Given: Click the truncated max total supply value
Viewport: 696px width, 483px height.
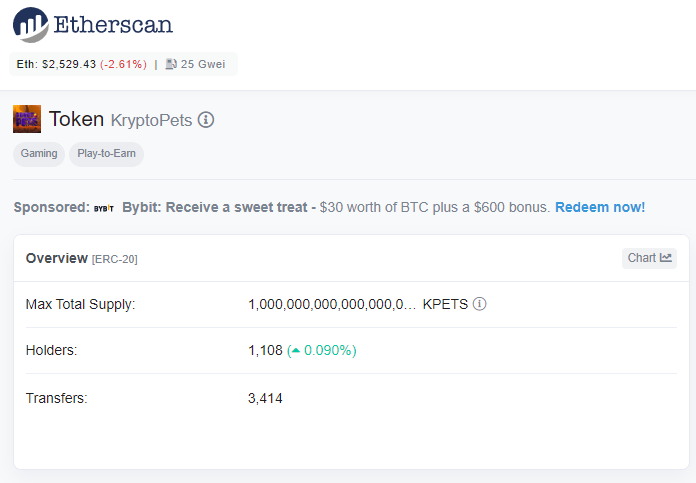Looking at the screenshot, I should [332, 304].
